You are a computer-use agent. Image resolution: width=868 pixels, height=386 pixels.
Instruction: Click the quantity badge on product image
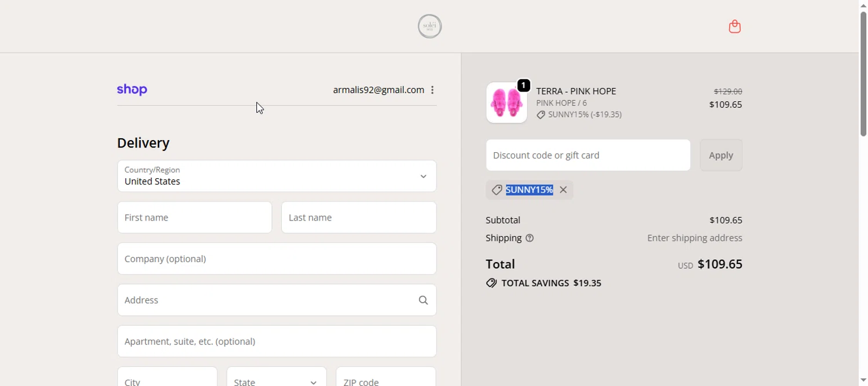click(x=524, y=86)
